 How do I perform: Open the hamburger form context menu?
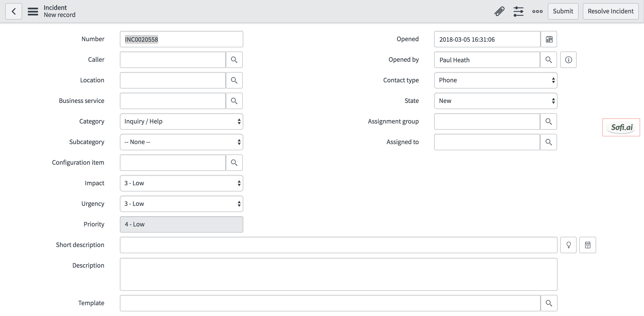click(x=33, y=11)
